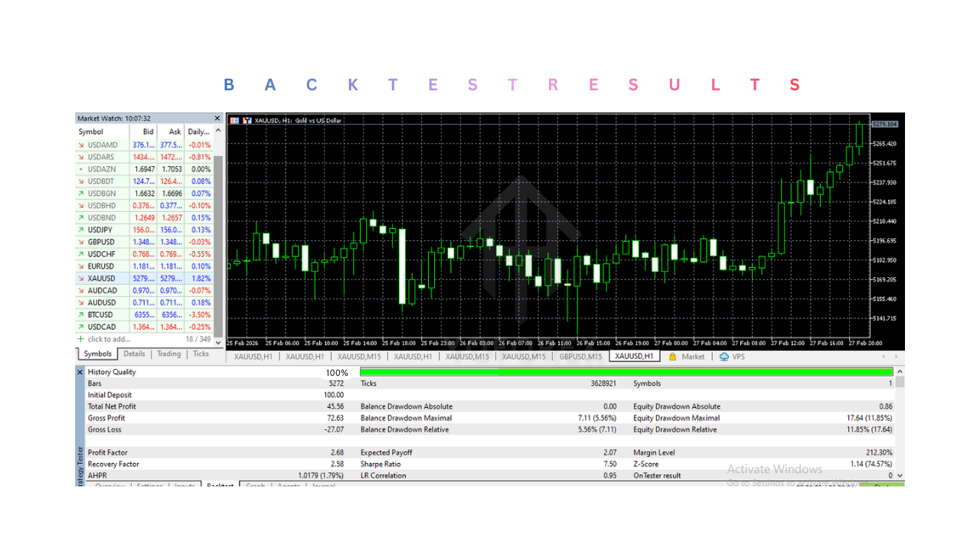Open the Depth of Market grid icon
This screenshot has width=980, height=551.
click(234, 120)
